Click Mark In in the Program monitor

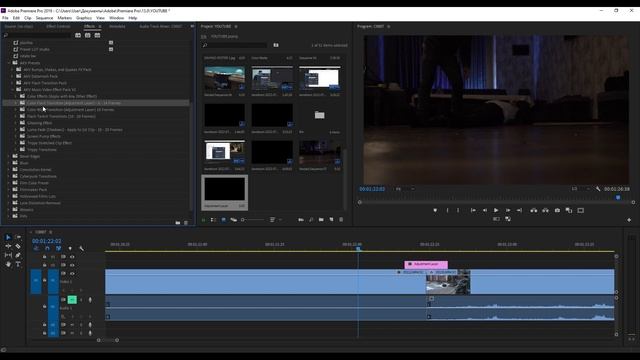[447, 210]
